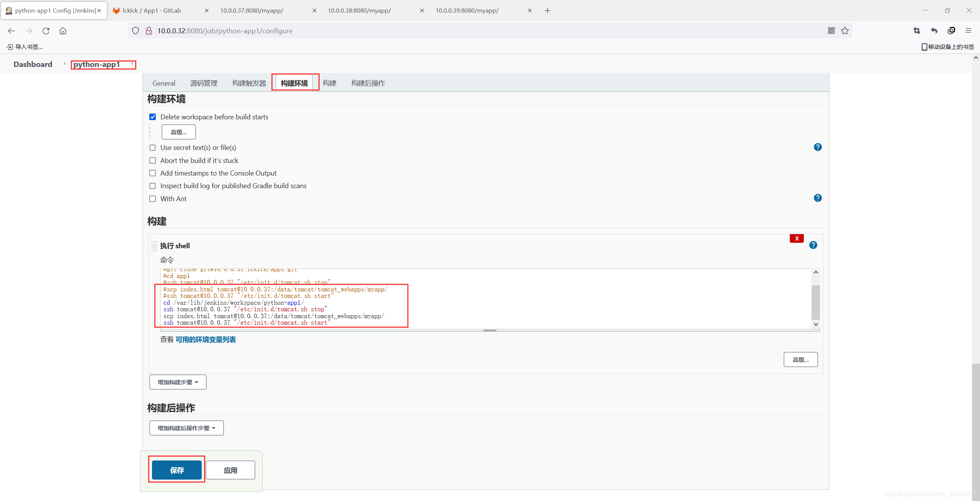Go to Dashboard breadcrumb
Image resolution: width=980 pixels, height=501 pixels.
(33, 64)
